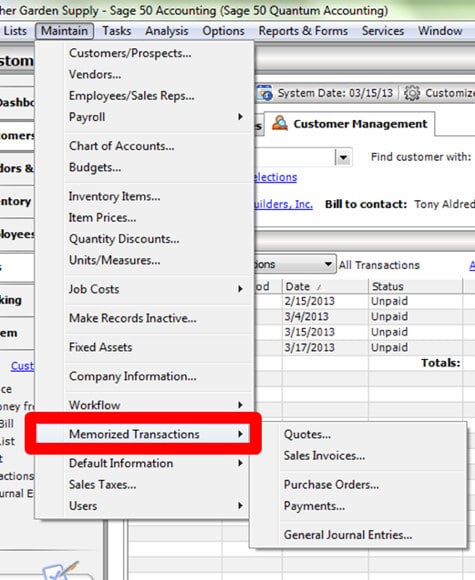Click Customer Management tab icon
The image size is (475, 580).
click(280, 123)
